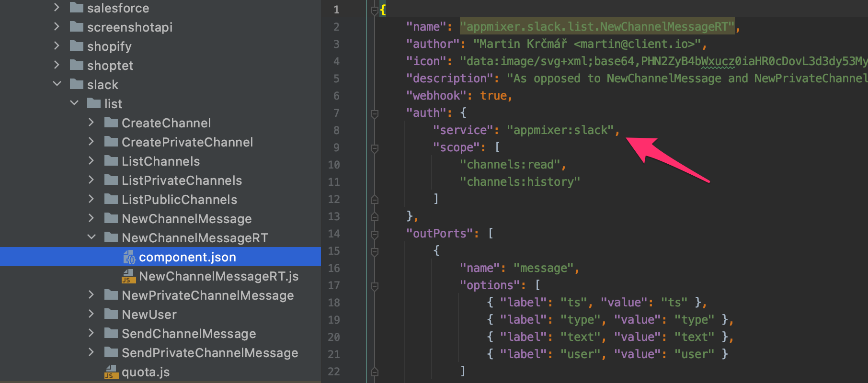Expand the CreatePrivateChannel folder
The width and height of the screenshot is (868, 383).
pyautogui.click(x=91, y=141)
